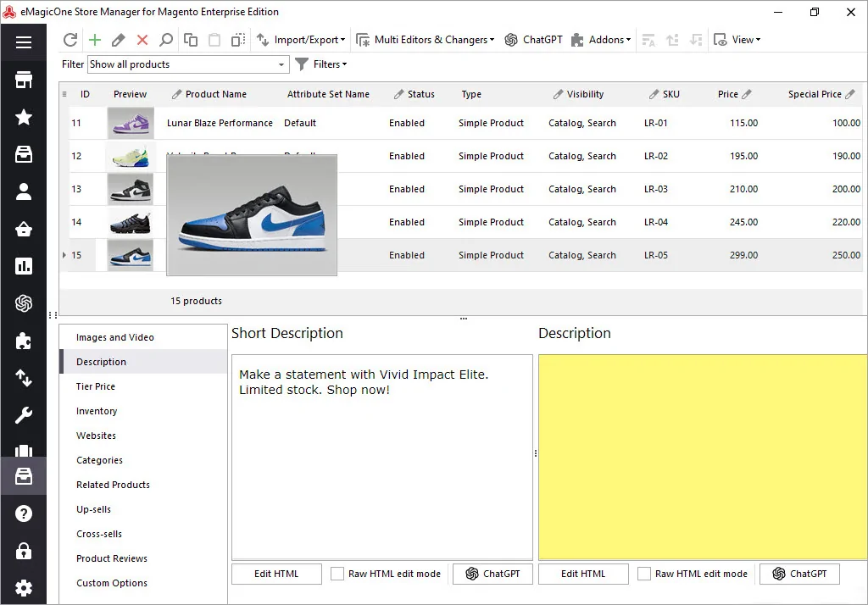The image size is (868, 605).
Task: Toggle Raw HTML edit mode for Description
Action: click(644, 574)
